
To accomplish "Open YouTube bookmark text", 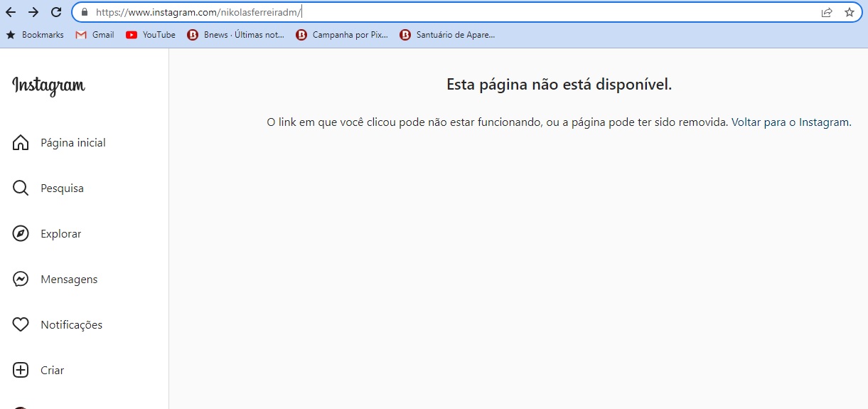I will click(x=159, y=34).
